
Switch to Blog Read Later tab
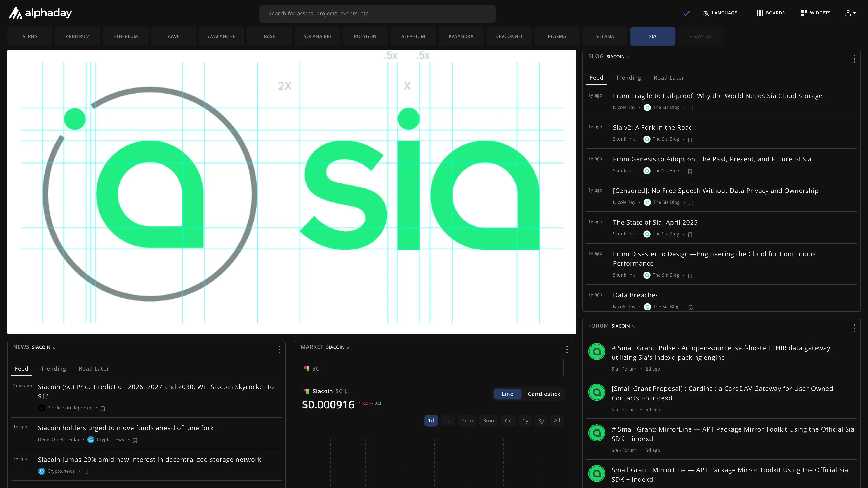[x=669, y=78]
